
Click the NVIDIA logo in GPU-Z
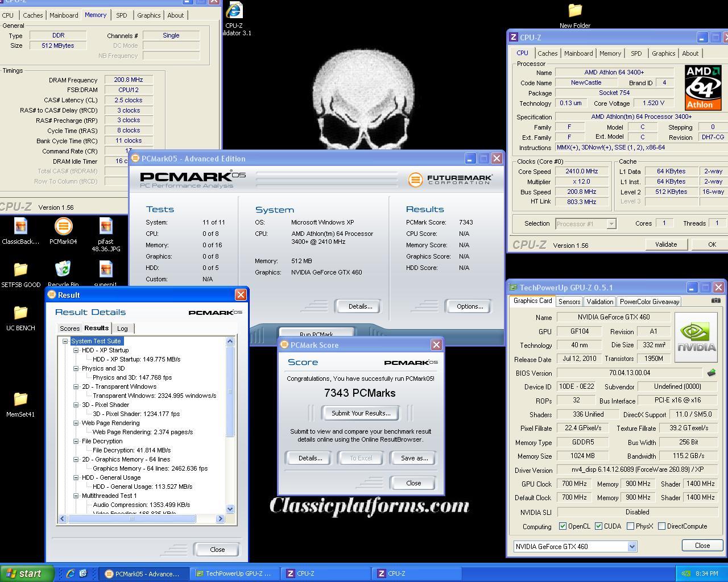(x=696, y=337)
